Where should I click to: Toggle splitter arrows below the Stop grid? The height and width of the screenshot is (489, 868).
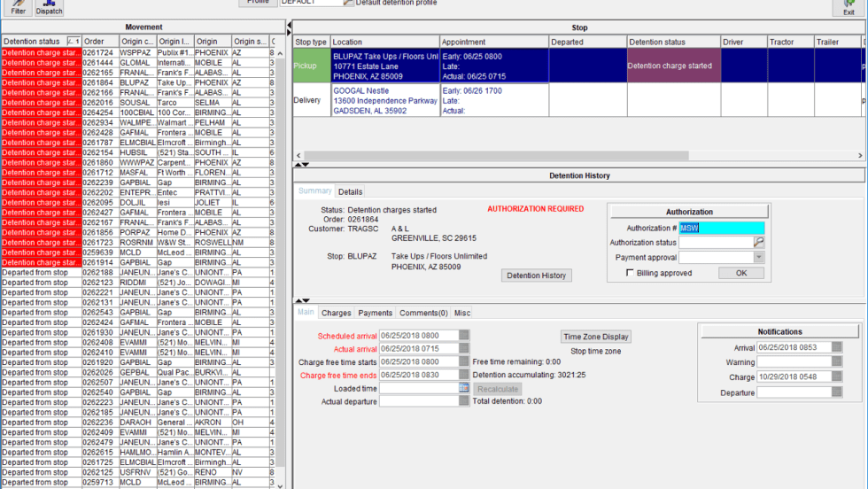(302, 165)
